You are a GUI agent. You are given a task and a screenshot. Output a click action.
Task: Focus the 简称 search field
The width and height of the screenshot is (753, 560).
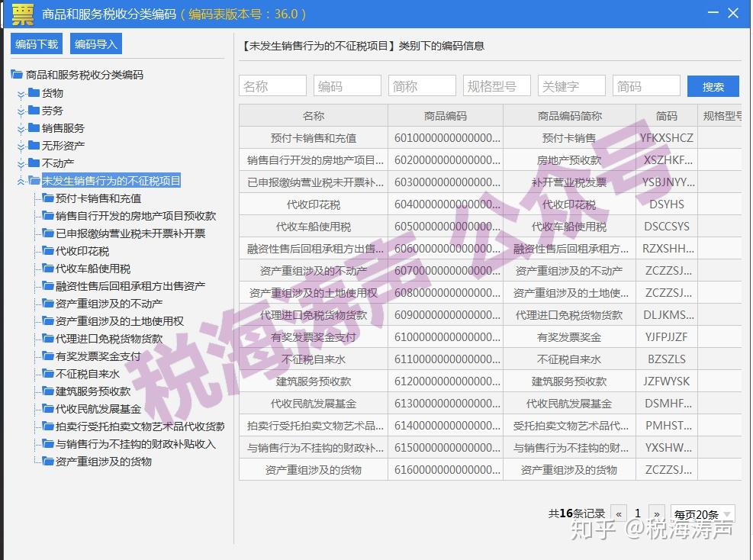coord(422,86)
